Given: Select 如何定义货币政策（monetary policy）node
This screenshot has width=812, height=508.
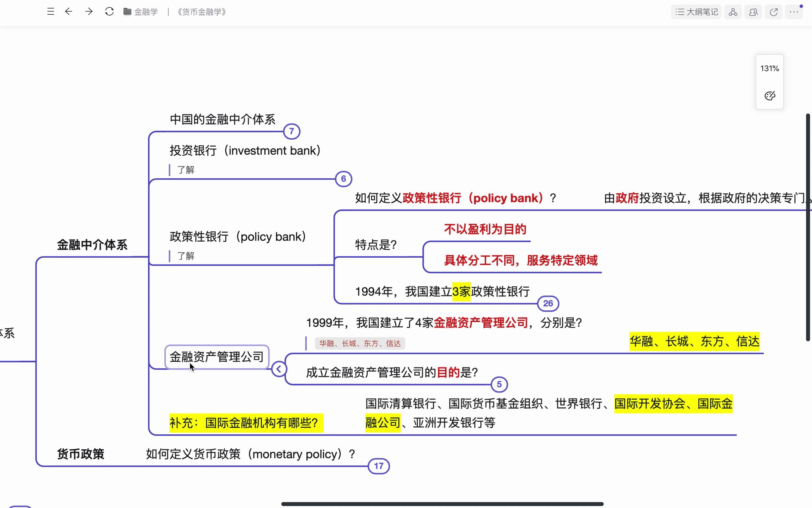Looking at the screenshot, I should click(251, 454).
